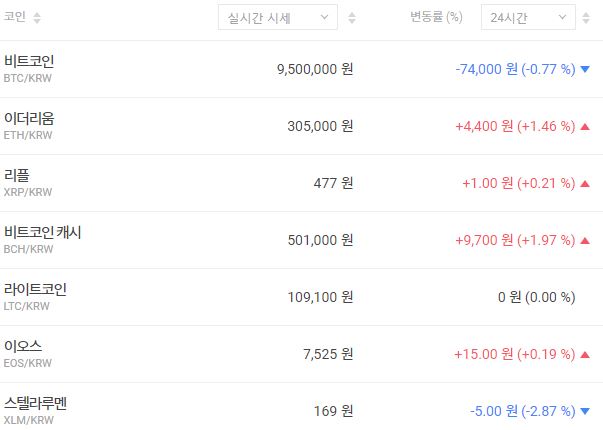Sort coins using the 코인 sort arrows
The width and height of the screenshot is (603, 430).
37,18
